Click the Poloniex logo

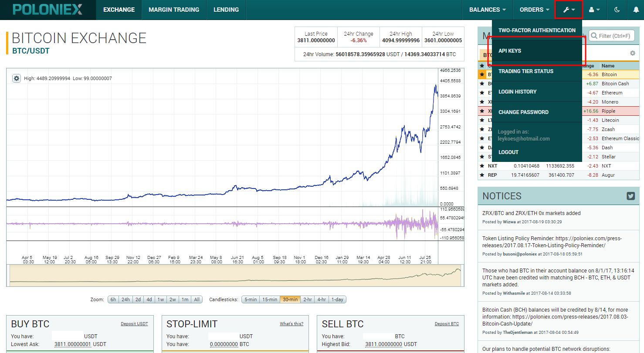click(47, 10)
